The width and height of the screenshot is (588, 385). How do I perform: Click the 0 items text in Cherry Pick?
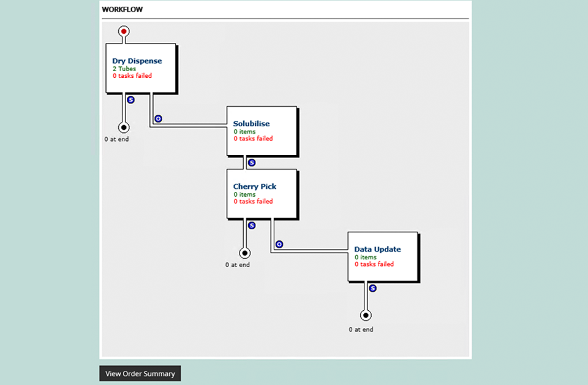(x=244, y=194)
